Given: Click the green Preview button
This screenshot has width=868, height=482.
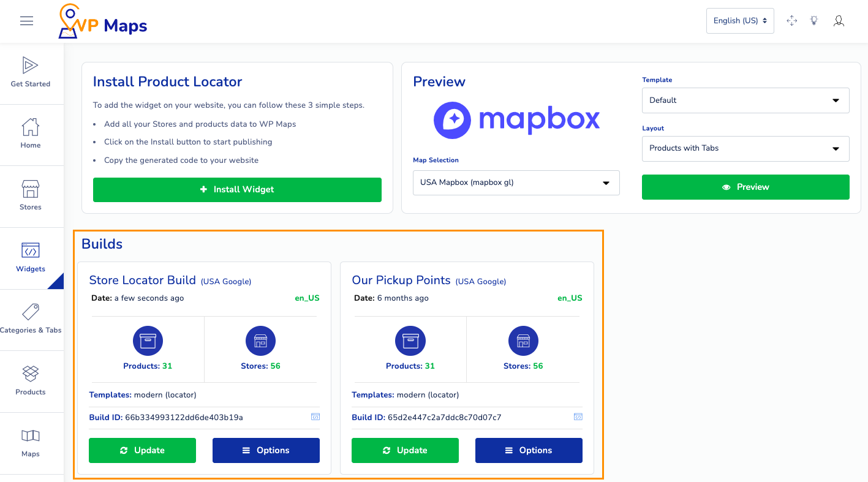Looking at the screenshot, I should [745, 187].
